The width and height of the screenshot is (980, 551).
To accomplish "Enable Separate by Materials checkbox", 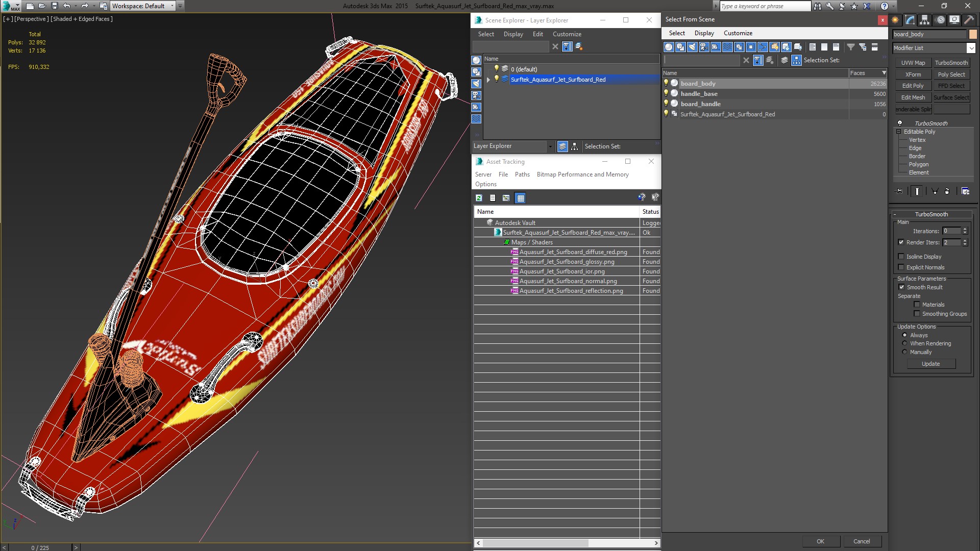I will 917,305.
